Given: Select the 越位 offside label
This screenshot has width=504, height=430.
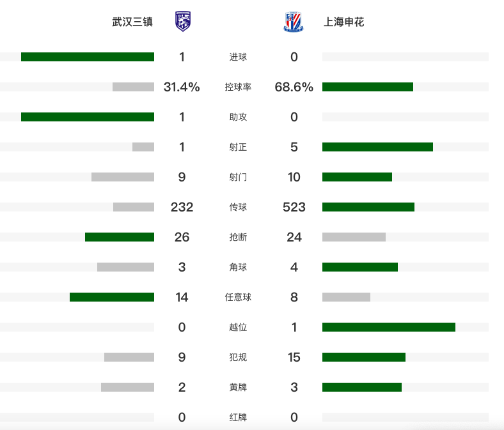Looking at the screenshot, I should point(238,327).
